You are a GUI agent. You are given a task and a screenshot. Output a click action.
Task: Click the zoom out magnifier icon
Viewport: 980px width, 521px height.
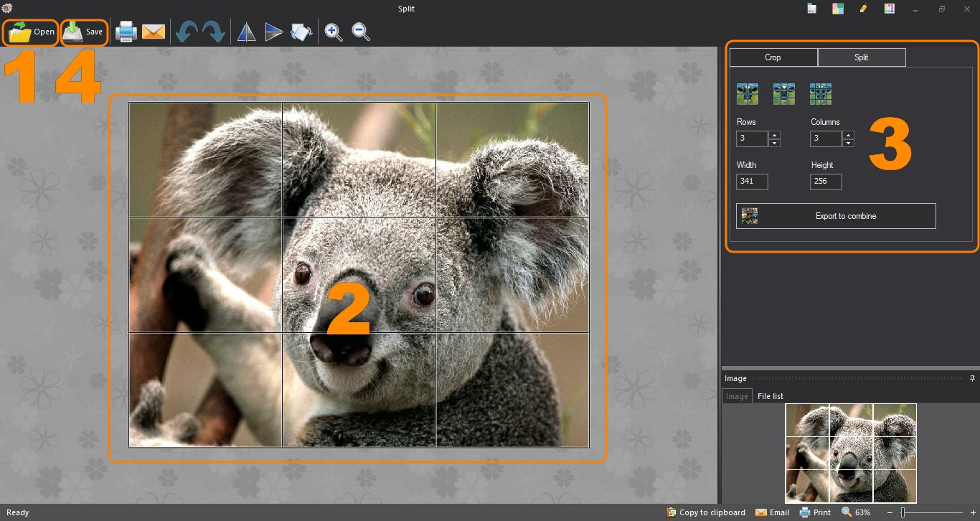click(x=361, y=32)
